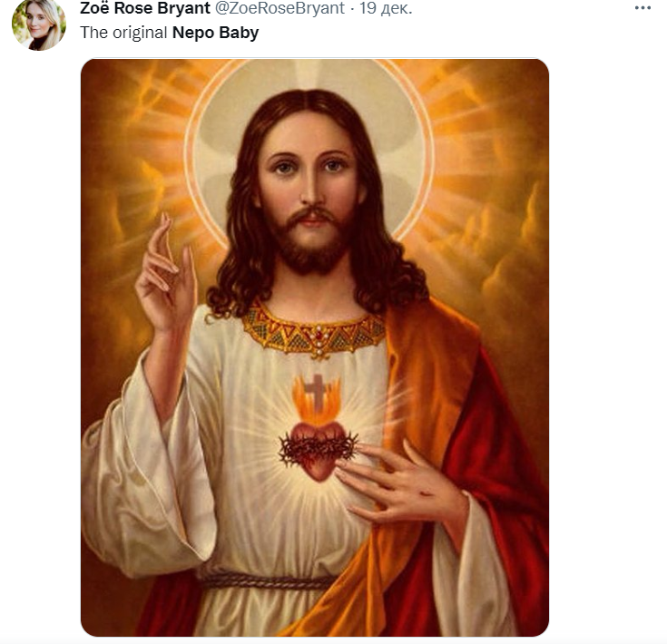
Task: Click Zoë Rose Bryant's profile avatar
Action: click(x=38, y=24)
